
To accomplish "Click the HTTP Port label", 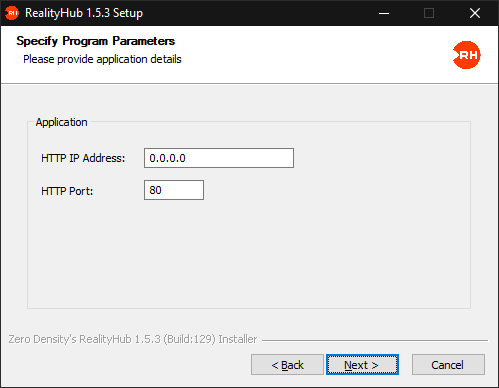I will pyautogui.click(x=67, y=191).
